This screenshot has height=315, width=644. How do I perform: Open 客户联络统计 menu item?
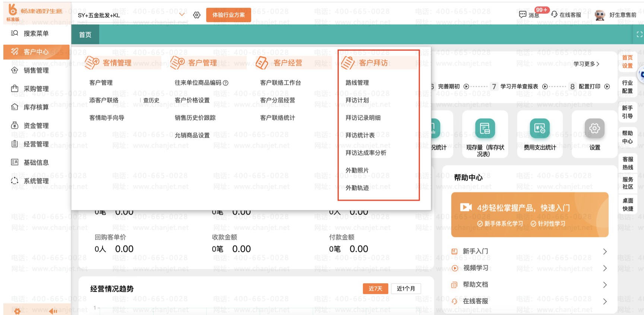(278, 118)
